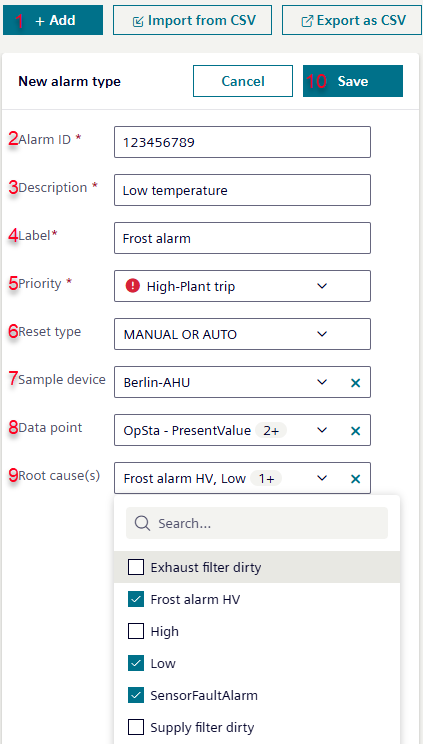Click the search magnifier icon in dropdown

(x=142, y=523)
